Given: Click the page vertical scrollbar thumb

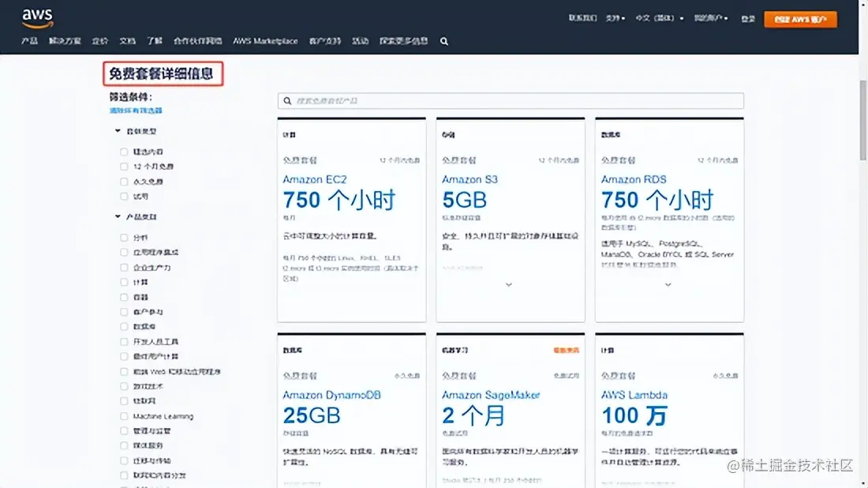Looking at the screenshot, I should [x=862, y=120].
